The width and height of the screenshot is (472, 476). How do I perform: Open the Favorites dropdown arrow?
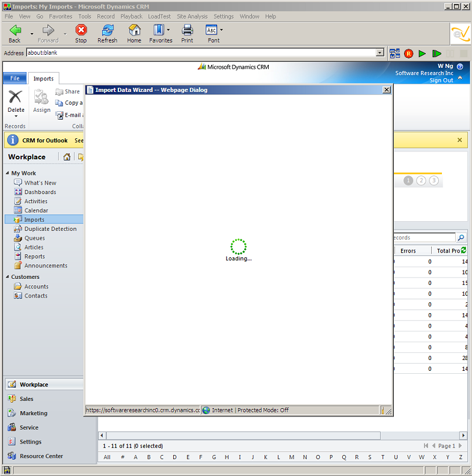click(168, 30)
